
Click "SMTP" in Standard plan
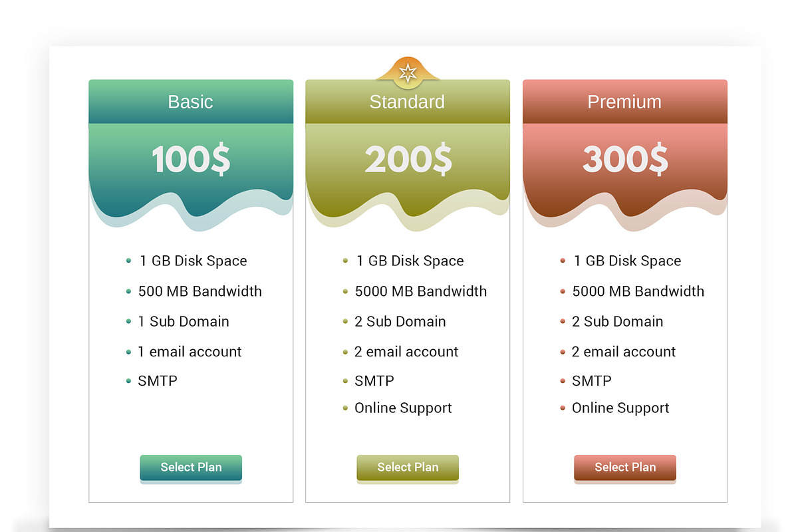point(374,381)
